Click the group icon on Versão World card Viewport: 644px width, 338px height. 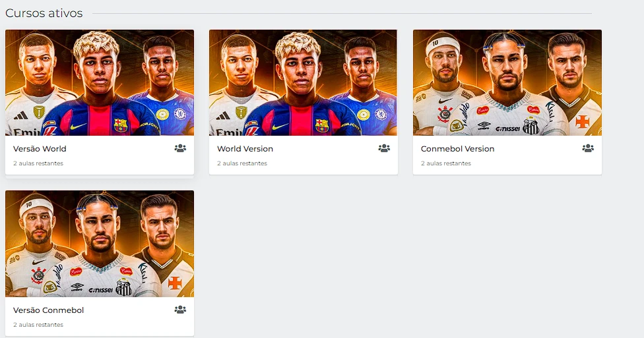click(180, 148)
